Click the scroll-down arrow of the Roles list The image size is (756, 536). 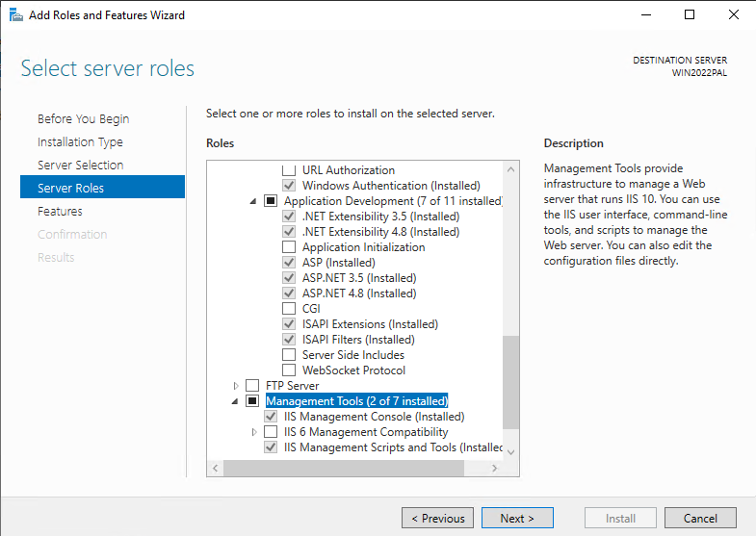click(x=511, y=451)
